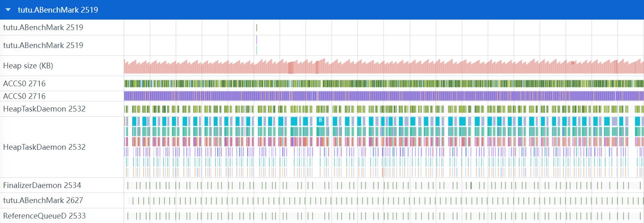
Task: Select the FinalizerDaemon 2534 thread label
Action: tap(42, 185)
